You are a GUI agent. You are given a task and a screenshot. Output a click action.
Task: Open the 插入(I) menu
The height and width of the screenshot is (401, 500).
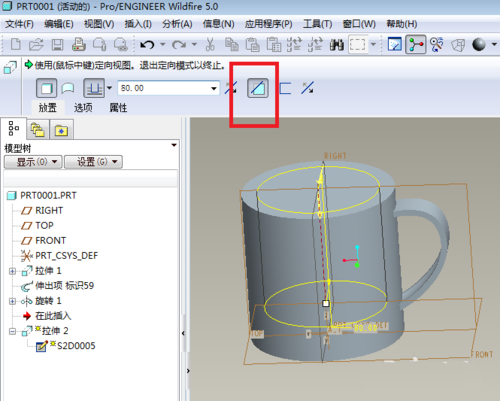[x=138, y=24]
